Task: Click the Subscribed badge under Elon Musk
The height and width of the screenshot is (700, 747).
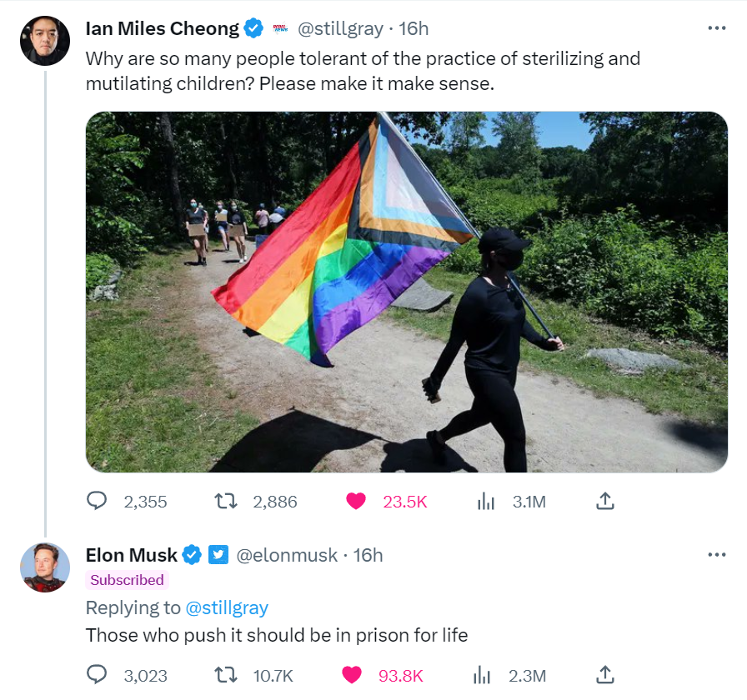Action: click(128, 580)
